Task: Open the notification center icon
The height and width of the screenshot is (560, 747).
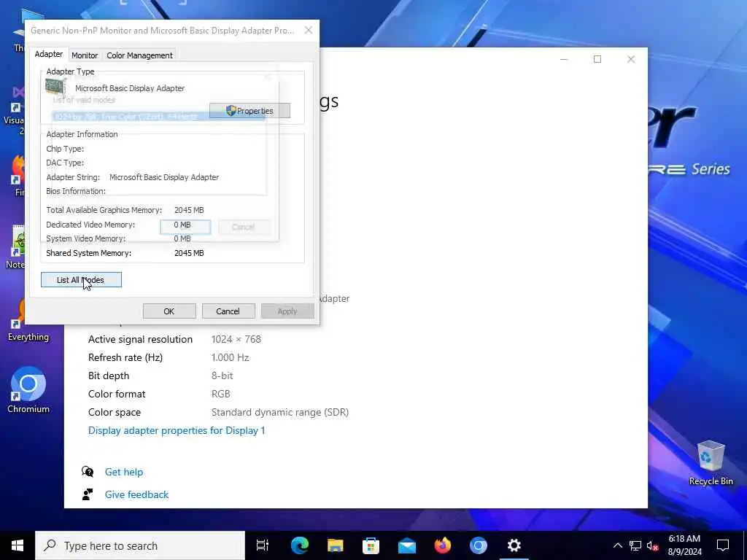Action: (x=723, y=545)
